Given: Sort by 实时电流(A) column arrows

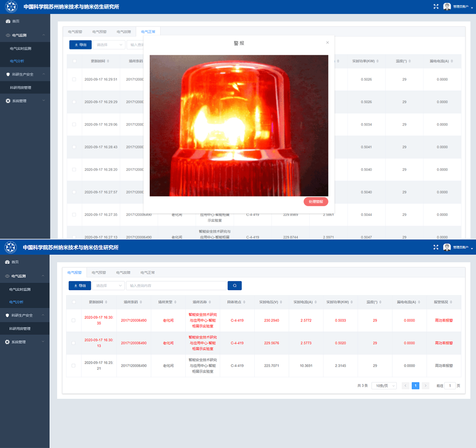Looking at the screenshot, I should tap(316, 302).
